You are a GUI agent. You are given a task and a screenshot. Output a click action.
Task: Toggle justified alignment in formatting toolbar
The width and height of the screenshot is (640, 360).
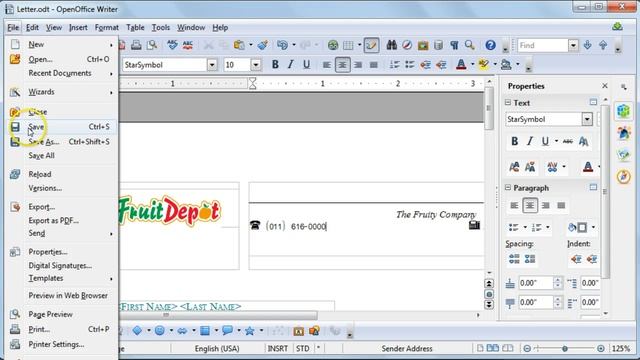[x=373, y=64]
